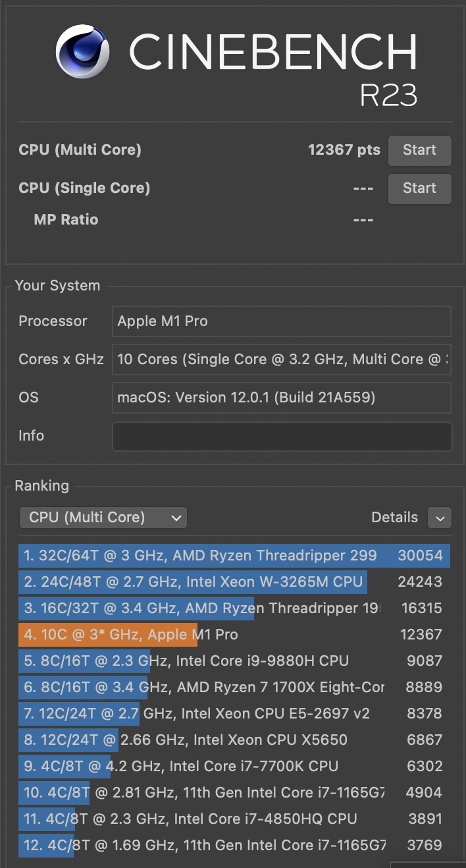Select the Intel Xeon X5650 ranking row
Screen dimensions: 466x868
click(x=234, y=740)
